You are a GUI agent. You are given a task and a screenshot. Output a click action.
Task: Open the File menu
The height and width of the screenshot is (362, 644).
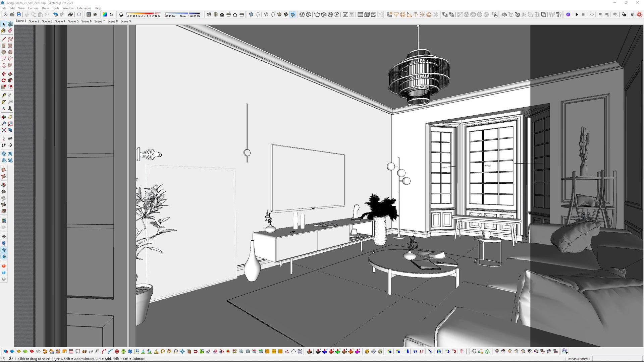tap(4, 8)
